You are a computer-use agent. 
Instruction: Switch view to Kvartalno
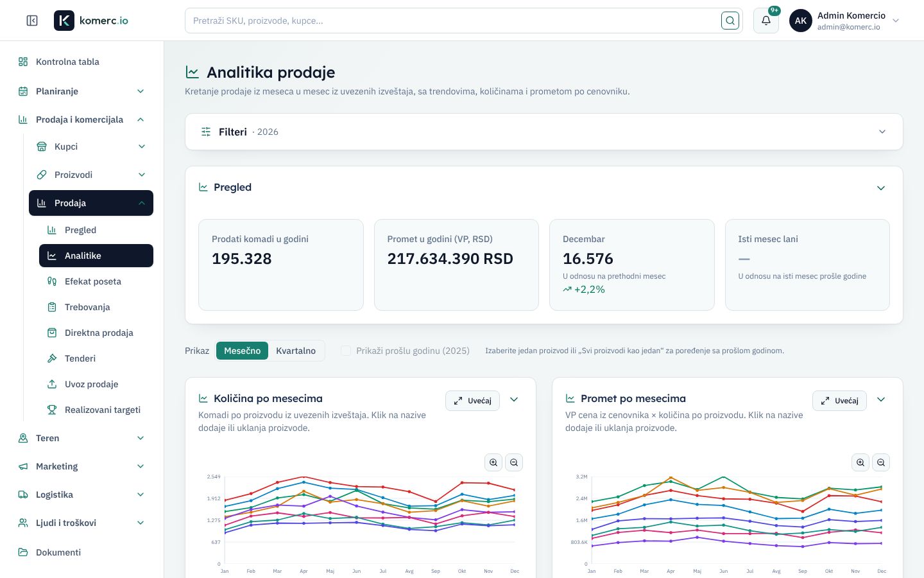pyautogui.click(x=296, y=351)
